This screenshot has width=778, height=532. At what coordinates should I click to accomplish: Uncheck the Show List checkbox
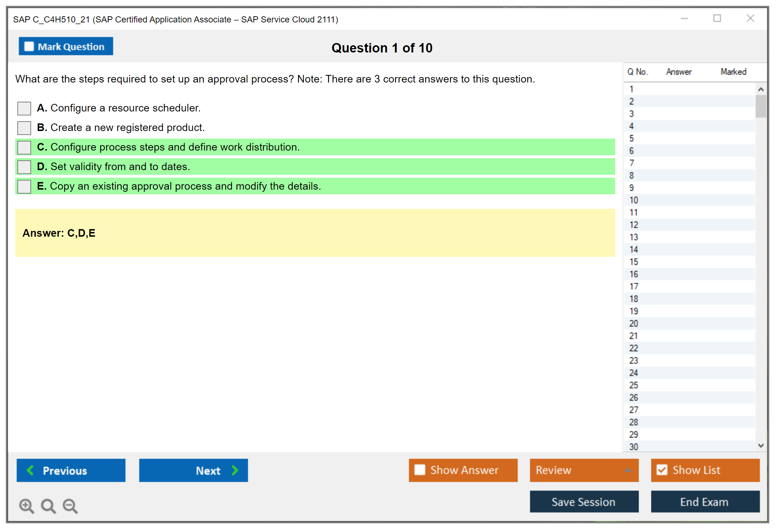(662, 470)
